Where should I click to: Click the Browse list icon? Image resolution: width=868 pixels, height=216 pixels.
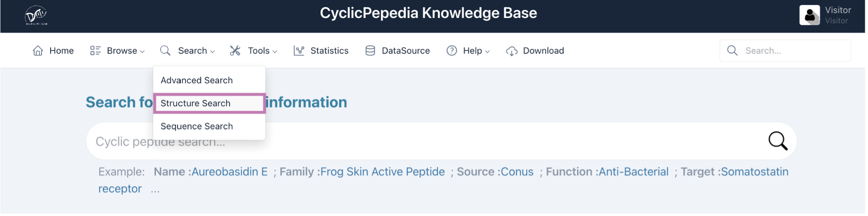pos(95,51)
